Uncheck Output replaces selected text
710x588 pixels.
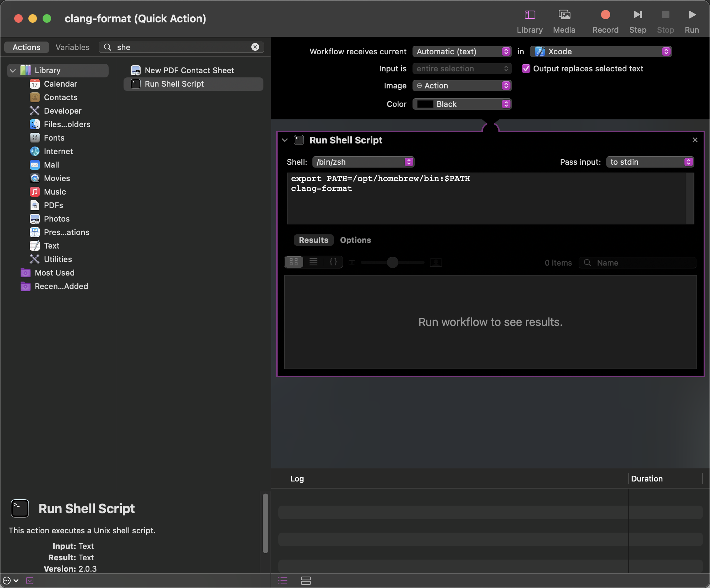coord(526,69)
